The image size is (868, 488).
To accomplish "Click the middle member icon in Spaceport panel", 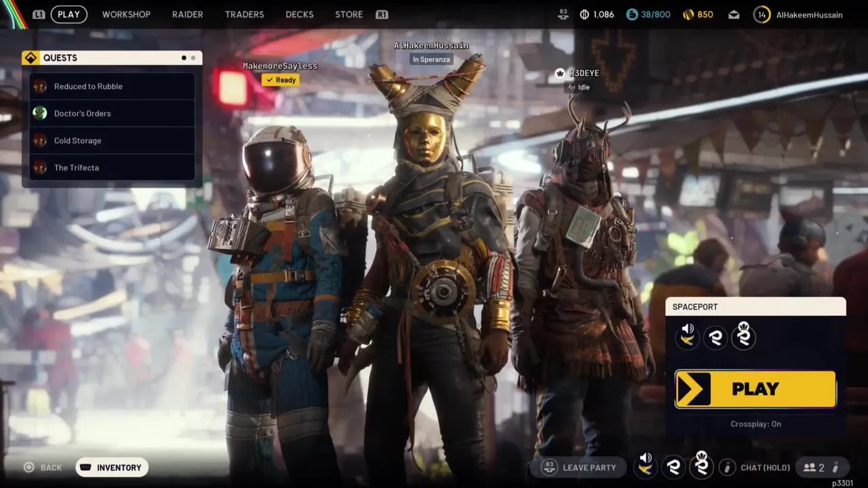I will click(715, 337).
